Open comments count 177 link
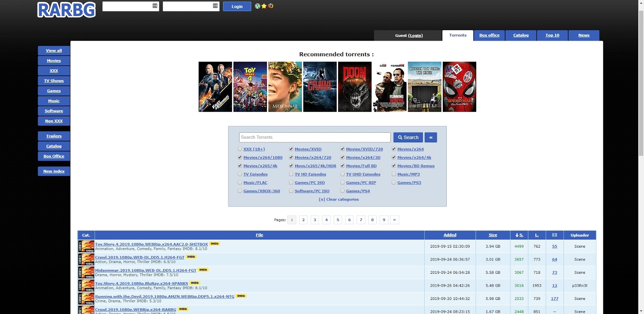Image resolution: width=644 pixels, height=314 pixels. point(555,299)
